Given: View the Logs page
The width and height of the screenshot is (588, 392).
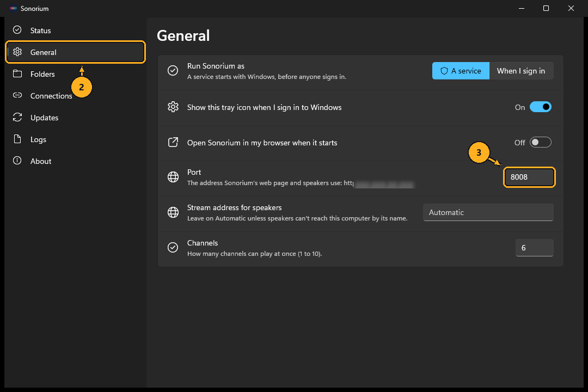Looking at the screenshot, I should pyautogui.click(x=75, y=139).
